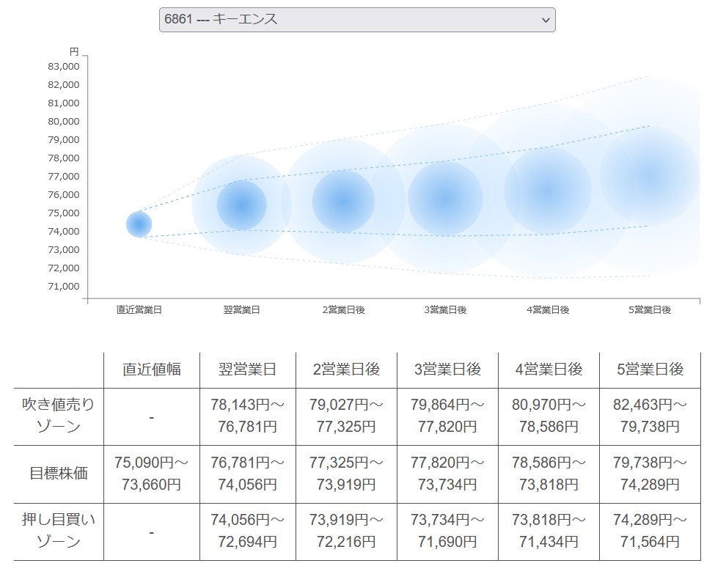Click cell 76,781円～74,056円
Screen dimensions: 715x588
pos(248,473)
